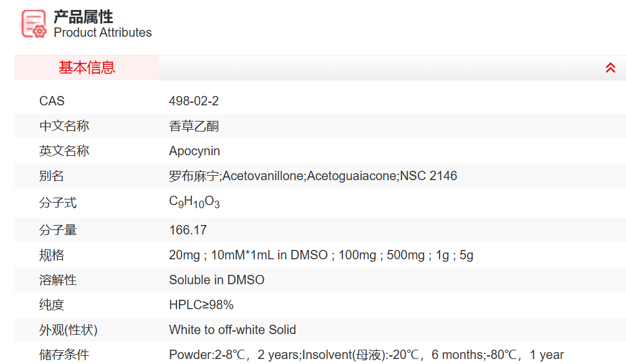Click the storage conditions Powder:2-8℃ text

366,355
